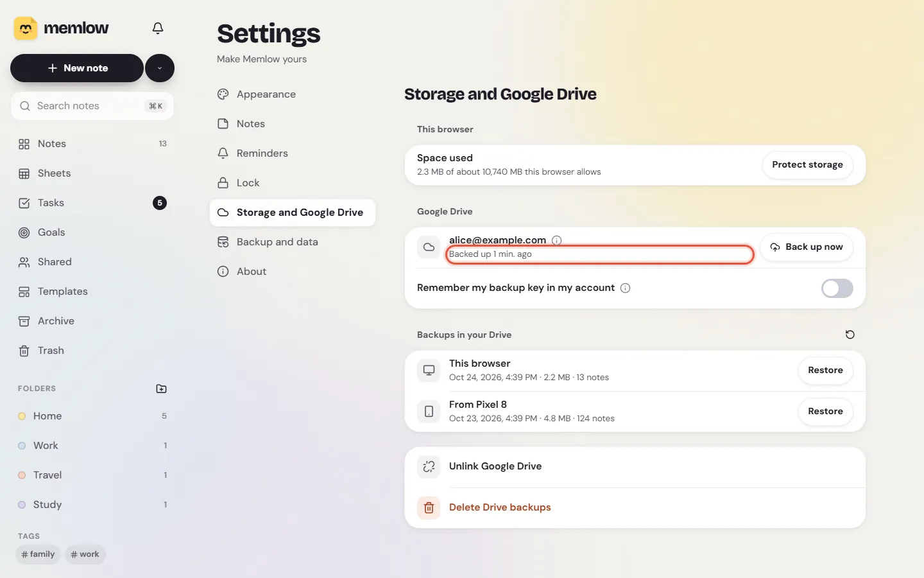View the Archive
This screenshot has height=578, width=924.
[92, 321]
